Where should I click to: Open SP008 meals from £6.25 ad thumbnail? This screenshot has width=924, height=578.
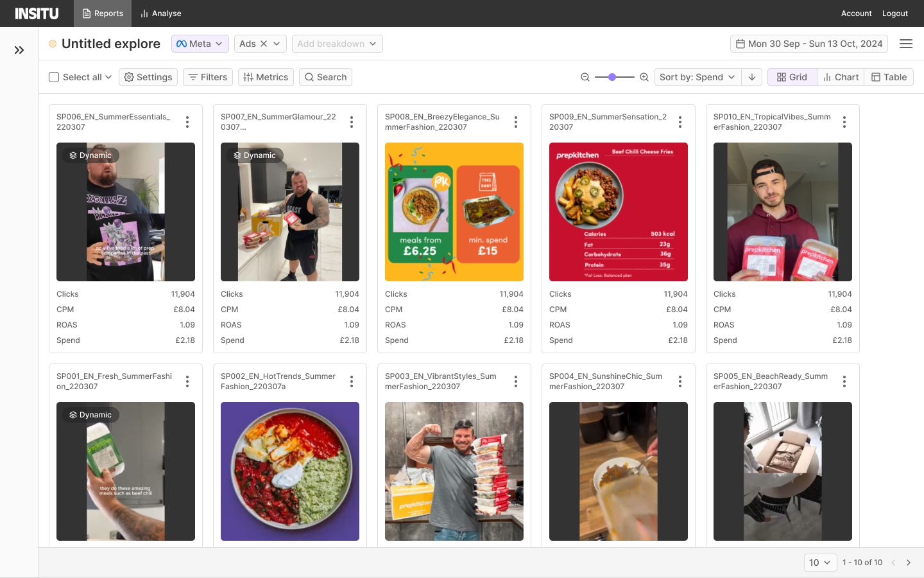click(x=454, y=212)
